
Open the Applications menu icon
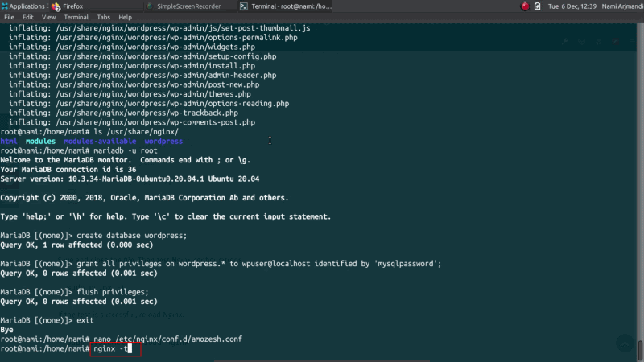pos(5,6)
